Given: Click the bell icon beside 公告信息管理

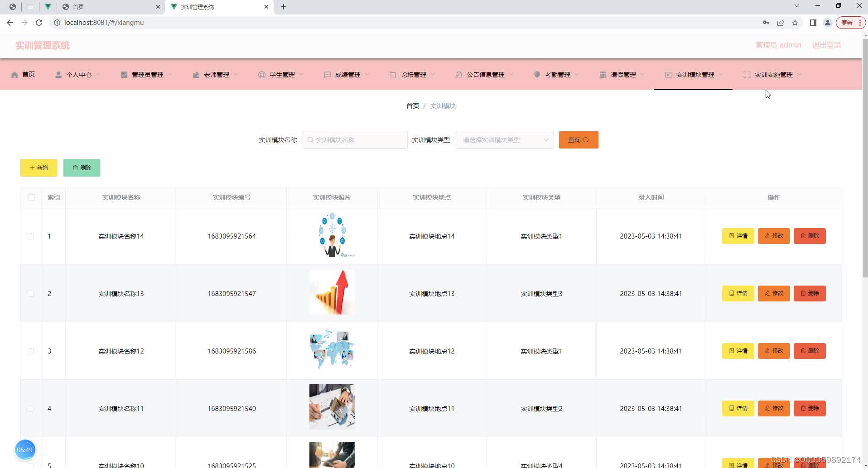Looking at the screenshot, I should pos(459,75).
